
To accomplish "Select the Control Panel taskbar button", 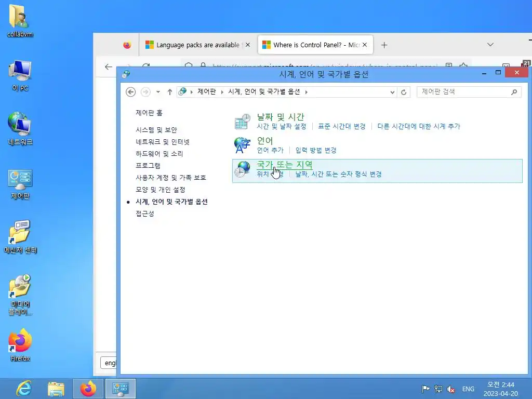I will (x=121, y=389).
